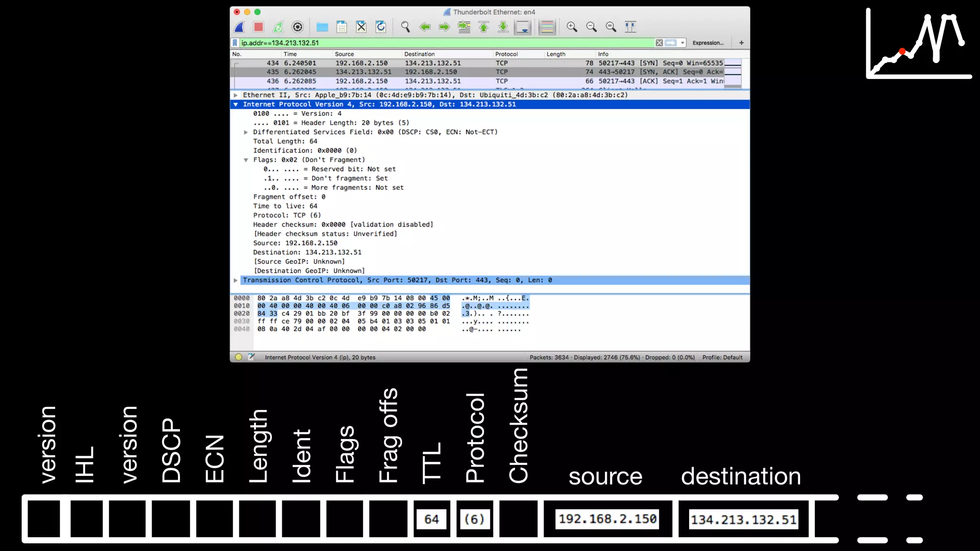Zoom out on the main window text
The image size is (980, 551).
tap(591, 27)
